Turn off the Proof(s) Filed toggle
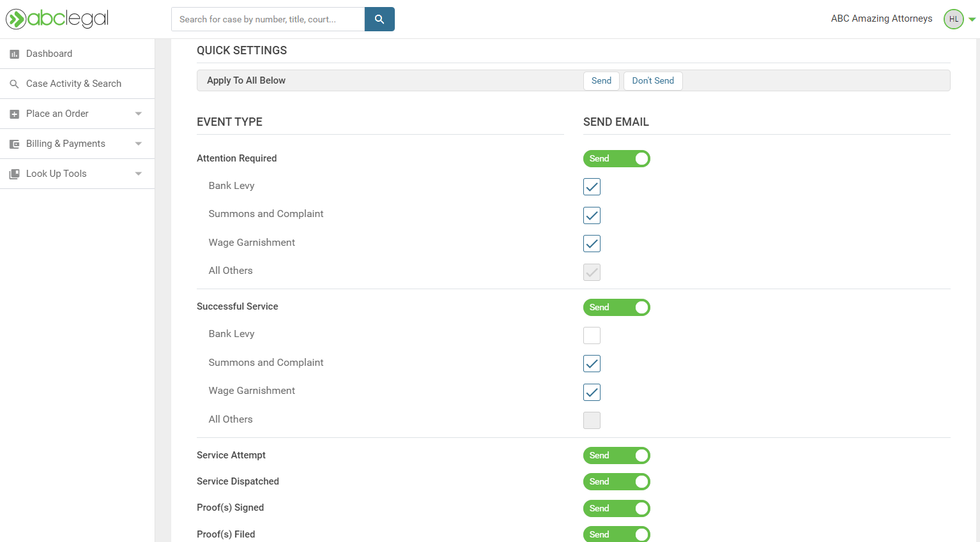Screen dimensions: 980x542 pos(616,534)
